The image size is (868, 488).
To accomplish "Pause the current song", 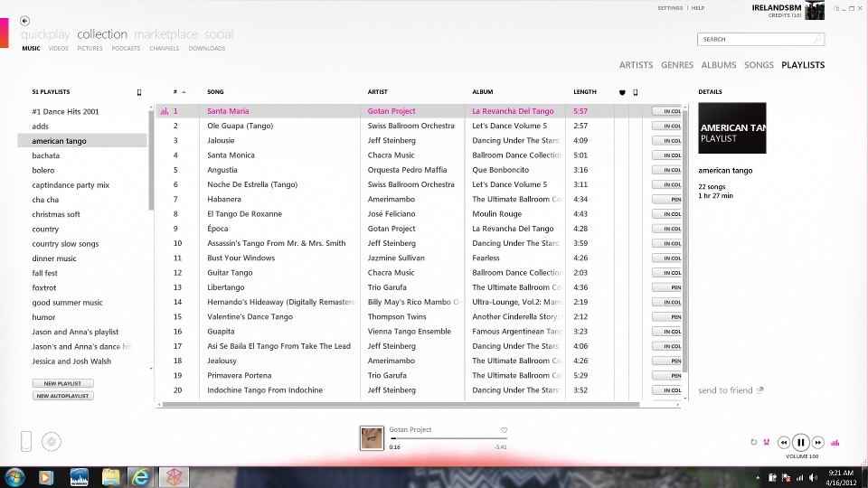I will [x=800, y=442].
